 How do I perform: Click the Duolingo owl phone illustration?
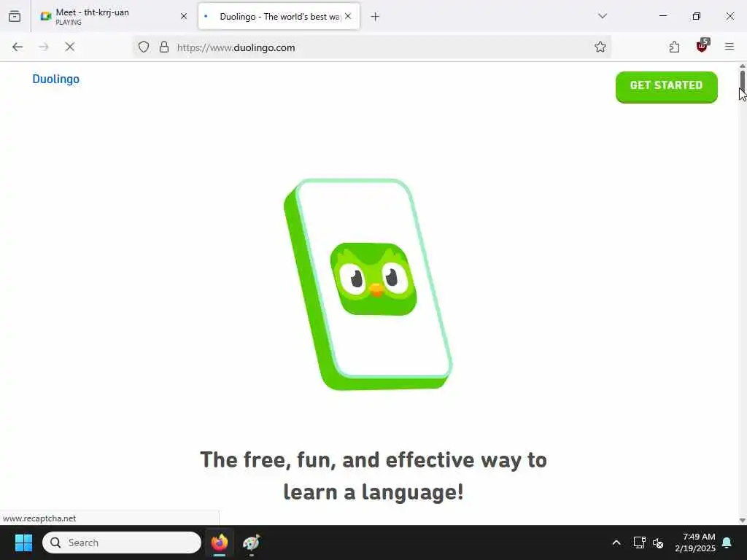368,284
